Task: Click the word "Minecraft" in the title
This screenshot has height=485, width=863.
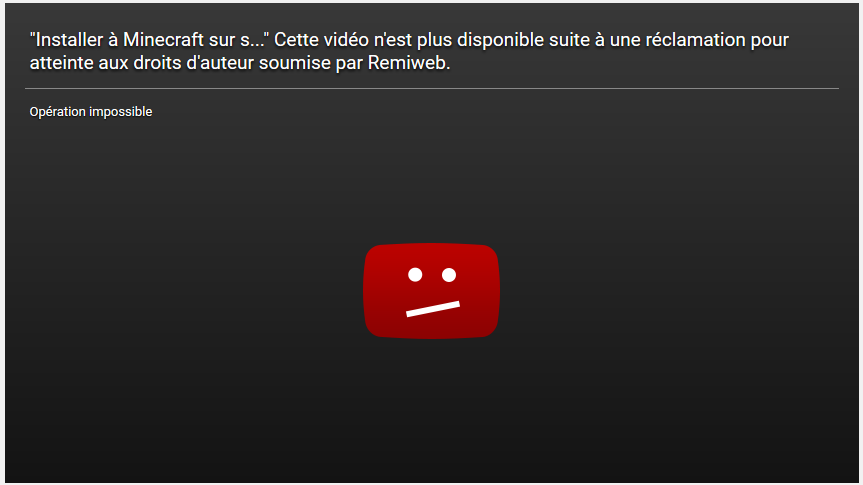Action: pos(163,40)
